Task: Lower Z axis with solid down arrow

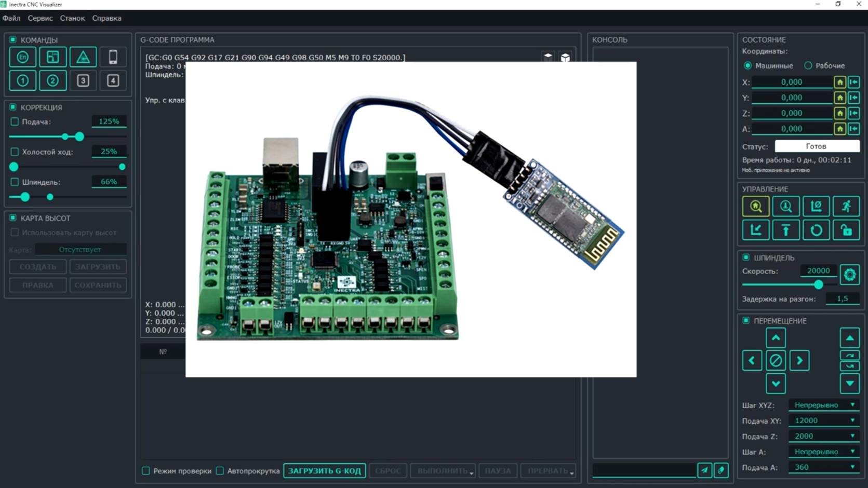Action: click(850, 384)
